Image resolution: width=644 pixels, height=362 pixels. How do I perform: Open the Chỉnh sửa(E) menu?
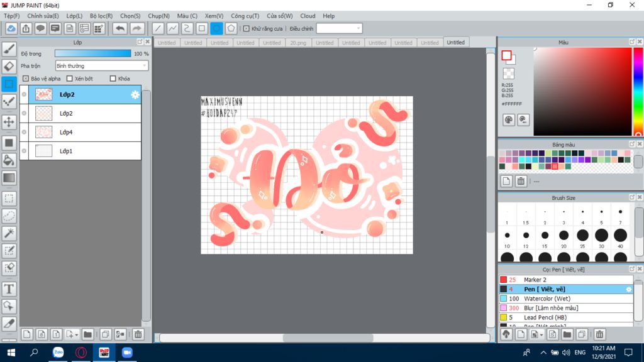pyautogui.click(x=43, y=16)
